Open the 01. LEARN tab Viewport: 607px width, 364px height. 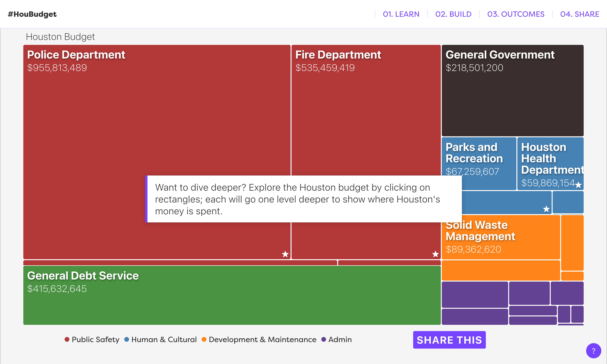click(x=401, y=14)
